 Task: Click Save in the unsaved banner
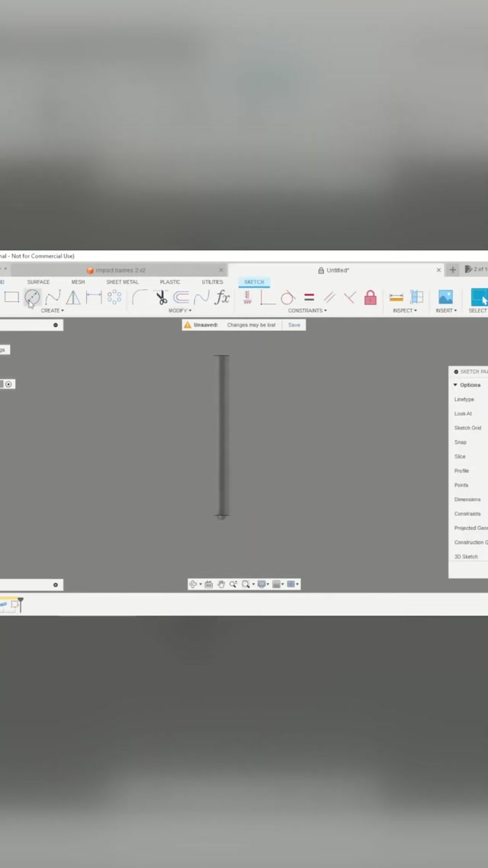pyautogui.click(x=294, y=325)
